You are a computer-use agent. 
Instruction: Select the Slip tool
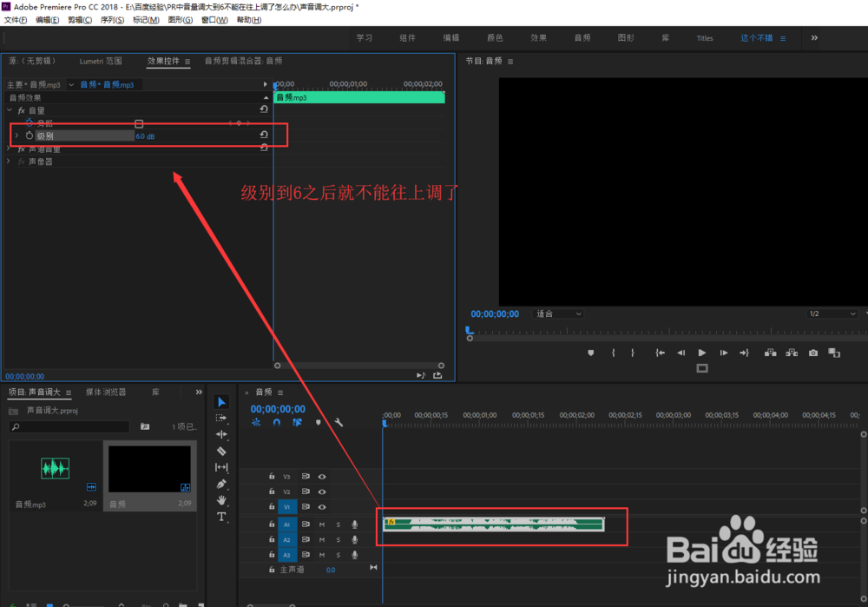click(x=221, y=467)
